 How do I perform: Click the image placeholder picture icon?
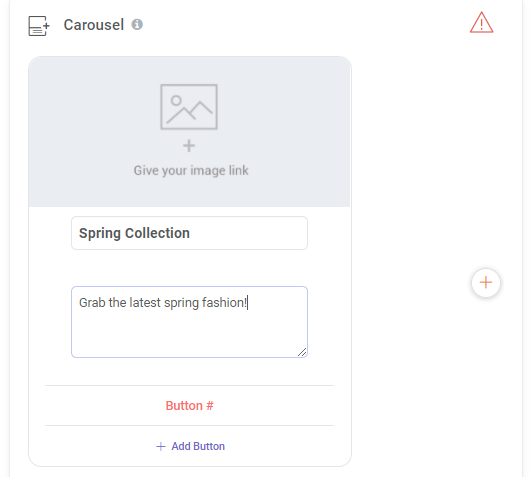pos(189,107)
